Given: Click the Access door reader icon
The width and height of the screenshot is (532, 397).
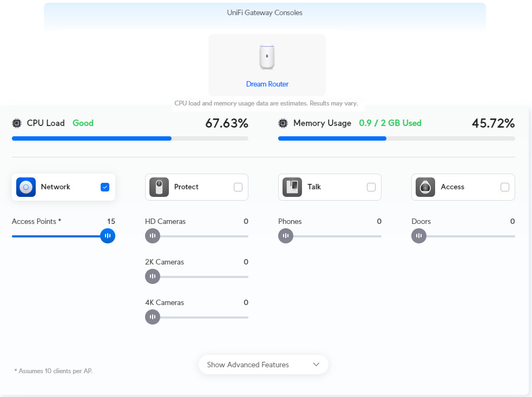Looking at the screenshot, I should pyautogui.click(x=425, y=187).
